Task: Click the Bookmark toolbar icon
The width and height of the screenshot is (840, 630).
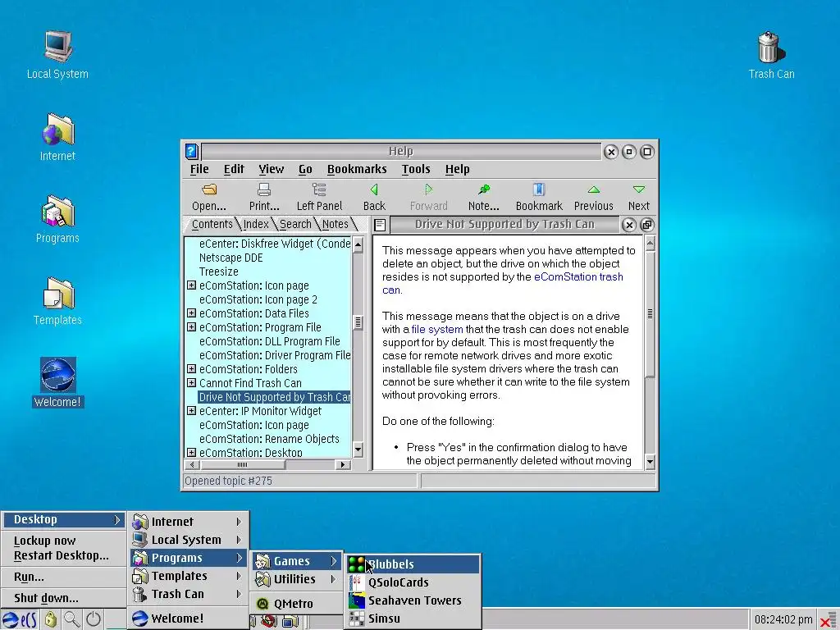Action: pyautogui.click(x=539, y=189)
